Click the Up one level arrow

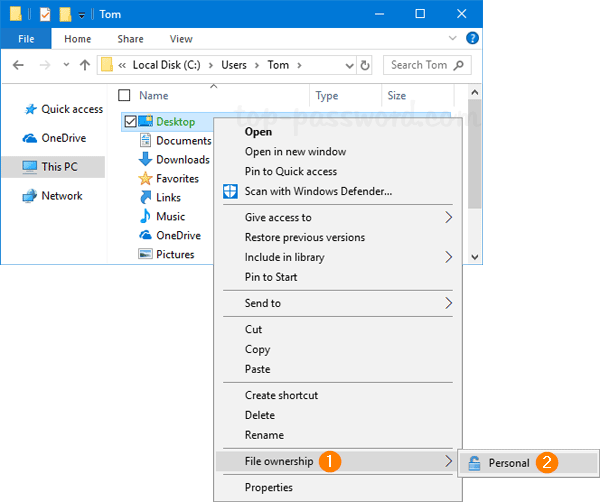[84, 65]
